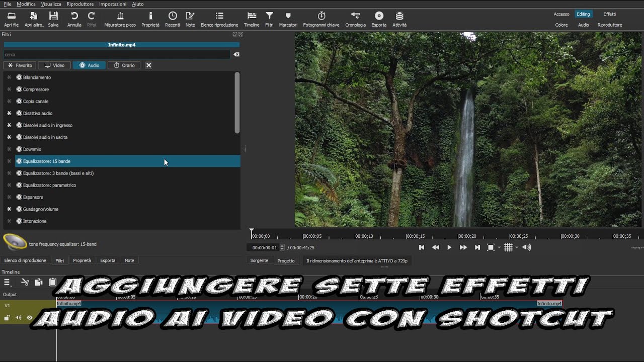Screen dimensions: 644x362
Task: Toggle favorite star for Downmix
Action: (x=9, y=149)
